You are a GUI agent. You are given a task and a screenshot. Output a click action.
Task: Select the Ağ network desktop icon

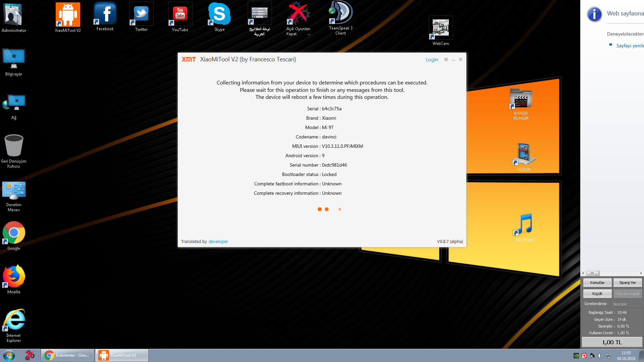pos(14,107)
